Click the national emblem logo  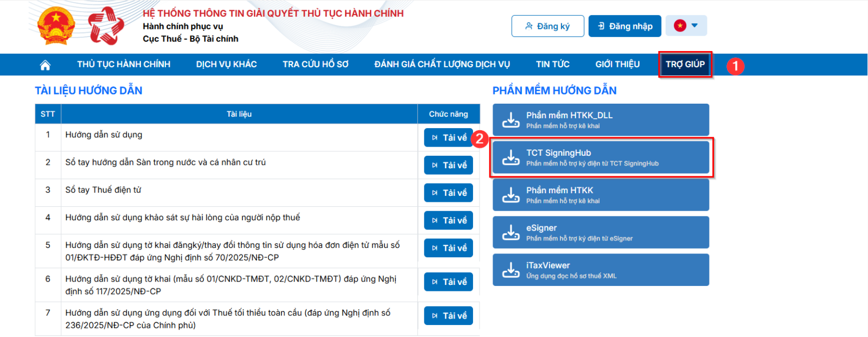pos(56,26)
